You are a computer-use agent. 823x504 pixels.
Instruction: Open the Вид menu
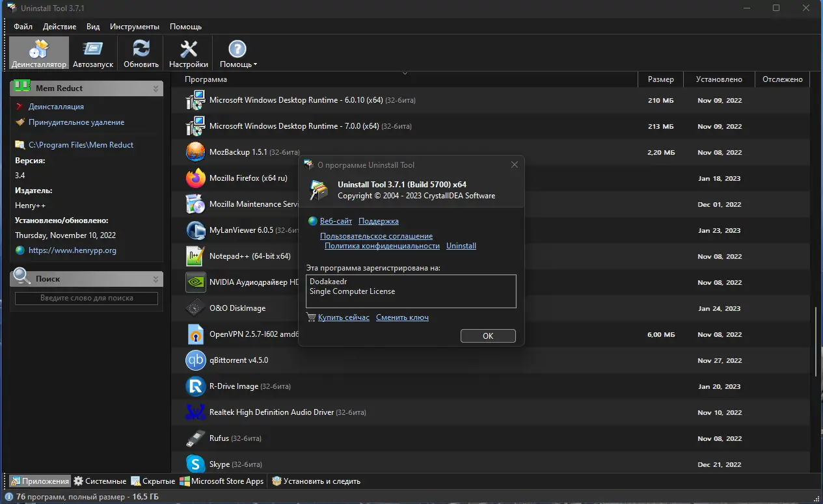click(93, 27)
